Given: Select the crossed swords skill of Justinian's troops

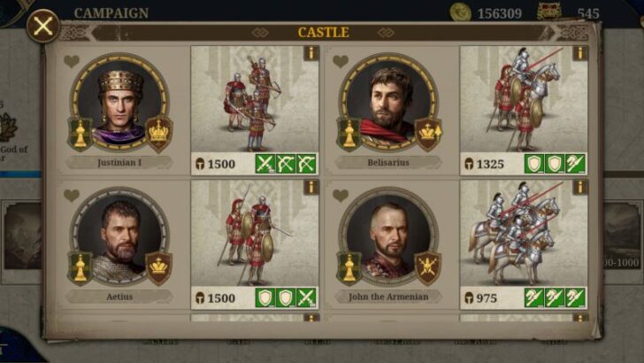Looking at the screenshot, I should click(264, 164).
